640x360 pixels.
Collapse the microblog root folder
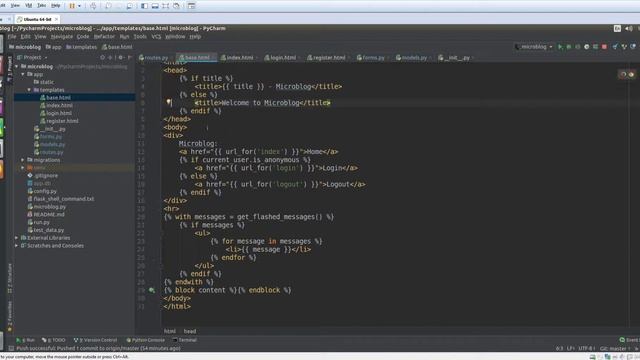17,67
